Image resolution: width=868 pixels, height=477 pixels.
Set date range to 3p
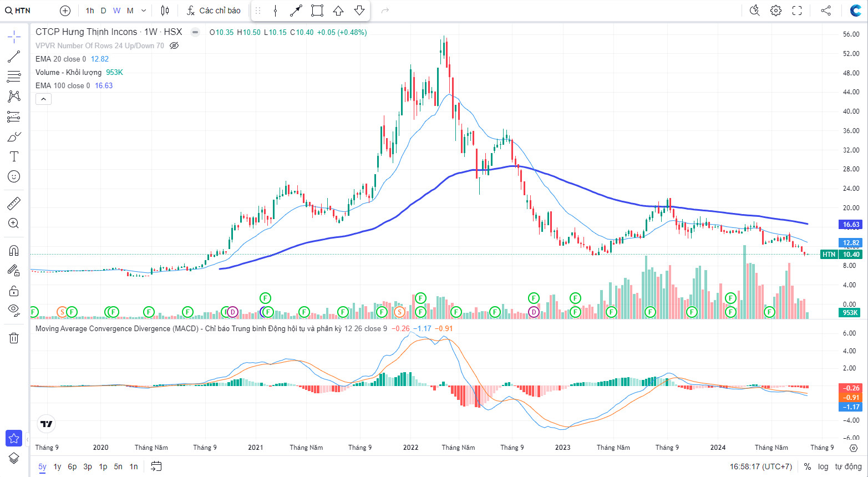88,466
